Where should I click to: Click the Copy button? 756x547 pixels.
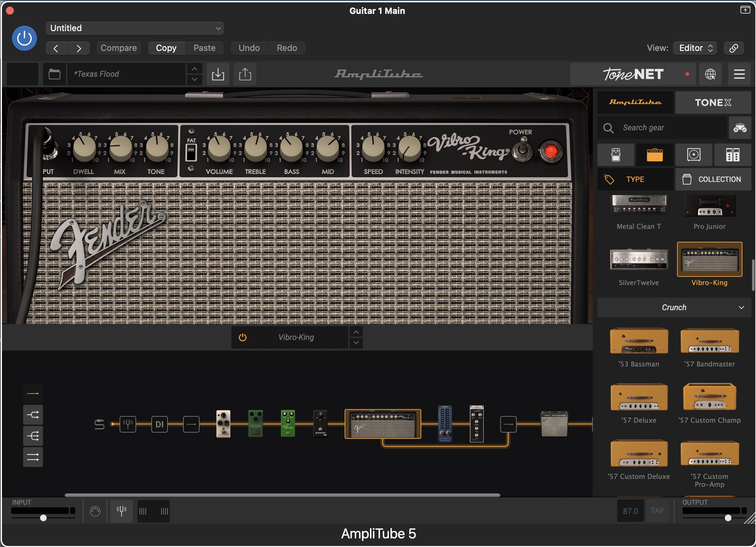pos(166,48)
